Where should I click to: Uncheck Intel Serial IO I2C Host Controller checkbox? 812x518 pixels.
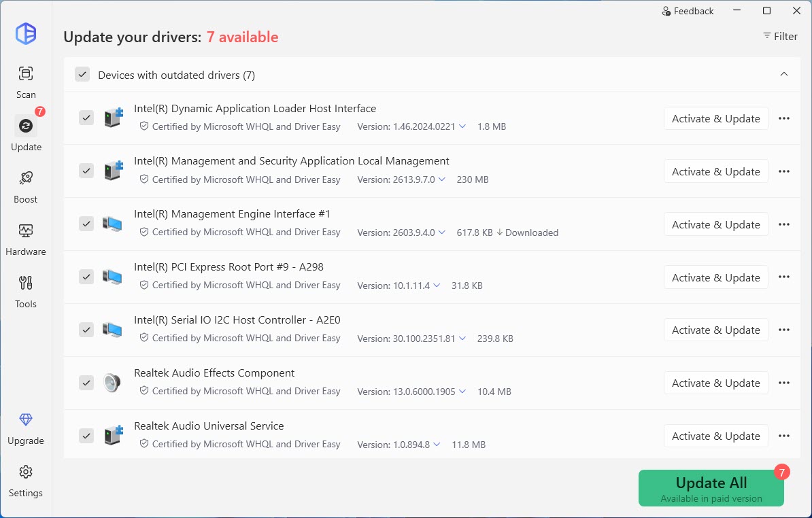pos(86,330)
